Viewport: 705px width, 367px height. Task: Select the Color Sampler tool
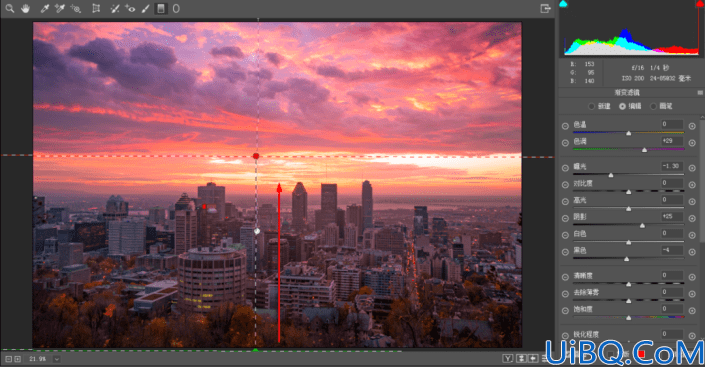pyautogui.click(x=59, y=8)
